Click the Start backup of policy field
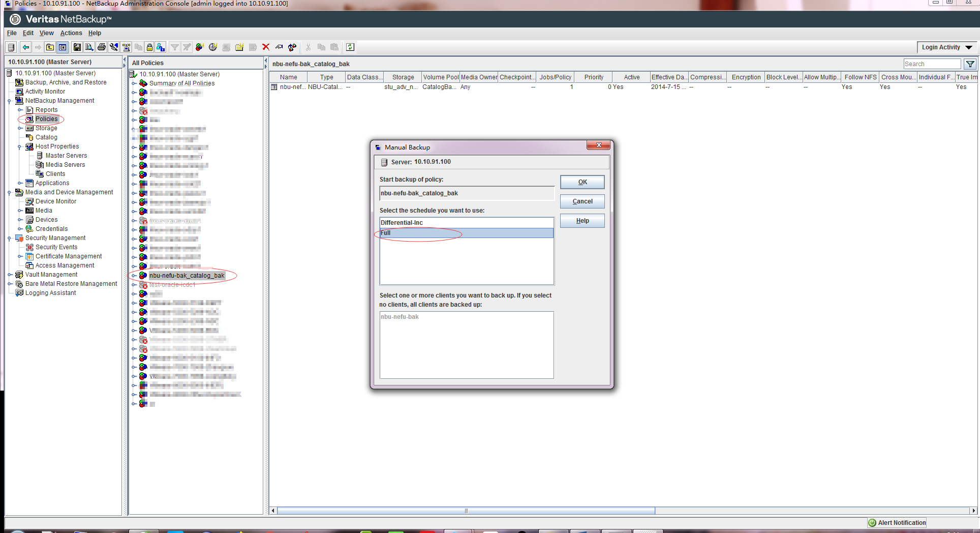The width and height of the screenshot is (980, 533). click(467, 193)
